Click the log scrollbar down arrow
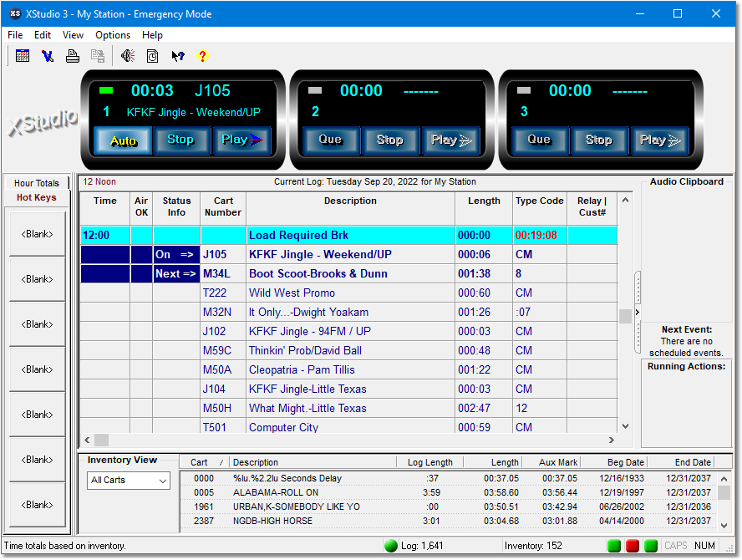This screenshot has width=742, height=560. coord(625,426)
